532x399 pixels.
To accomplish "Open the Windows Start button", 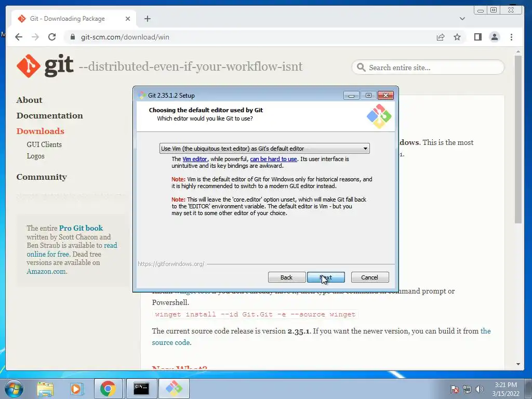I will point(14,389).
